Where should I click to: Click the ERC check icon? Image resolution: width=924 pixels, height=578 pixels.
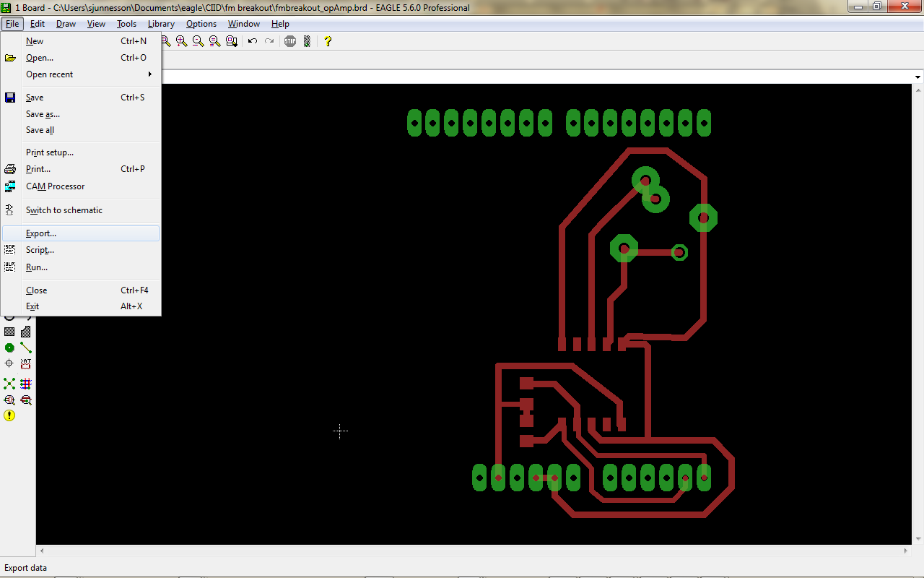click(x=9, y=400)
